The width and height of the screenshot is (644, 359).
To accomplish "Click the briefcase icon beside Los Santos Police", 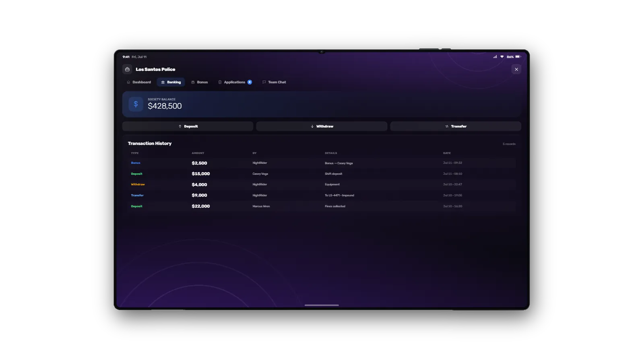I will tap(127, 69).
